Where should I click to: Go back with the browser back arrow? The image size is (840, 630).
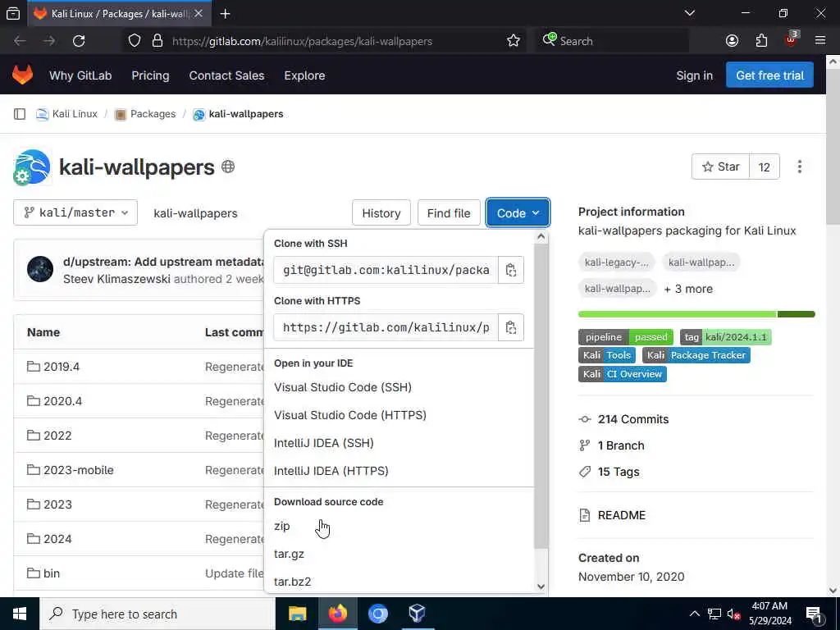point(20,41)
